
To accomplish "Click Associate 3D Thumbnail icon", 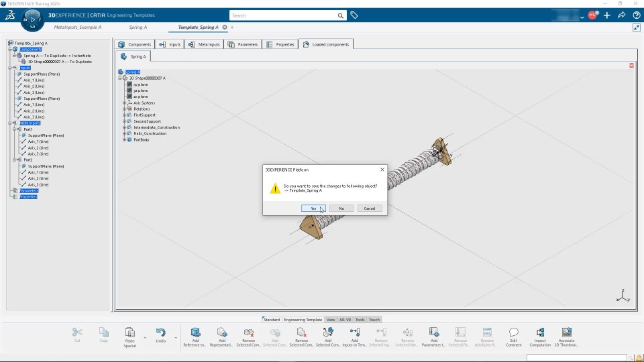I will [x=566, y=332].
